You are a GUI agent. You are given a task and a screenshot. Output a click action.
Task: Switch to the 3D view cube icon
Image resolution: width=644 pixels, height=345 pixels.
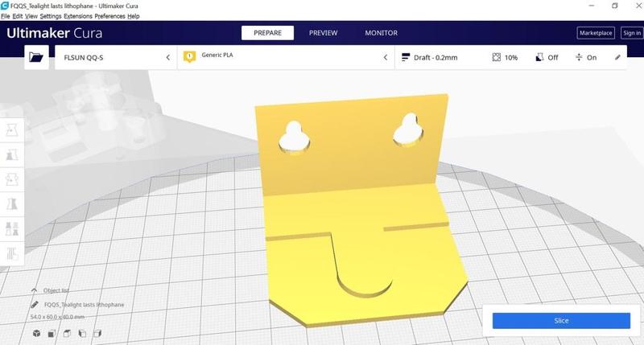coord(36,333)
